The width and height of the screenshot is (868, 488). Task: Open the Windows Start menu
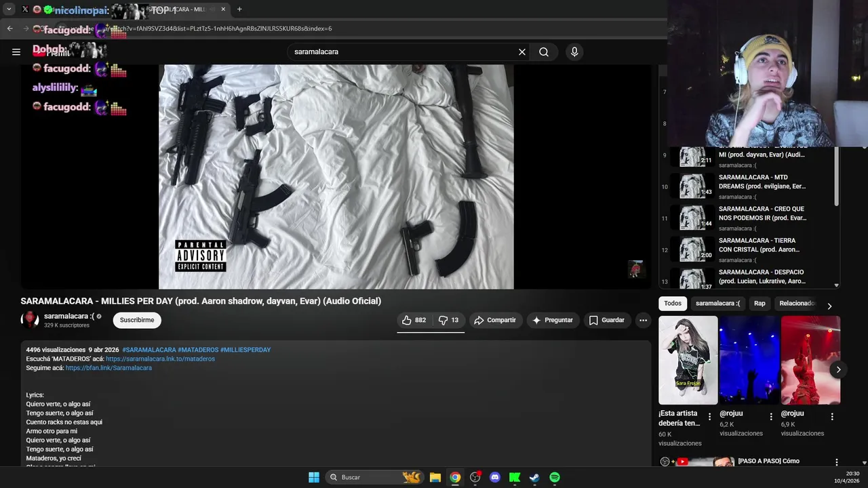[314, 477]
